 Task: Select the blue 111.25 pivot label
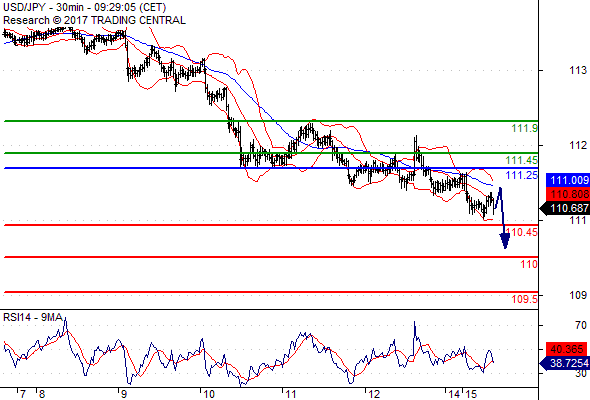(522, 175)
